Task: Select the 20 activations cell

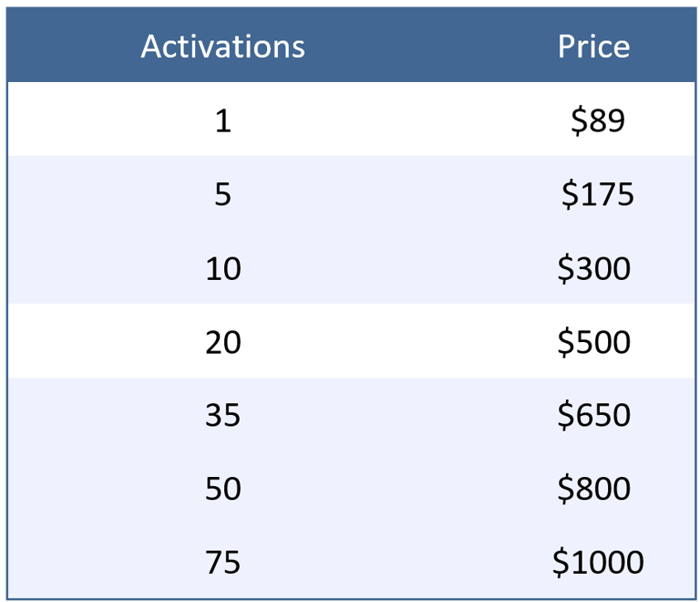Action: (223, 342)
